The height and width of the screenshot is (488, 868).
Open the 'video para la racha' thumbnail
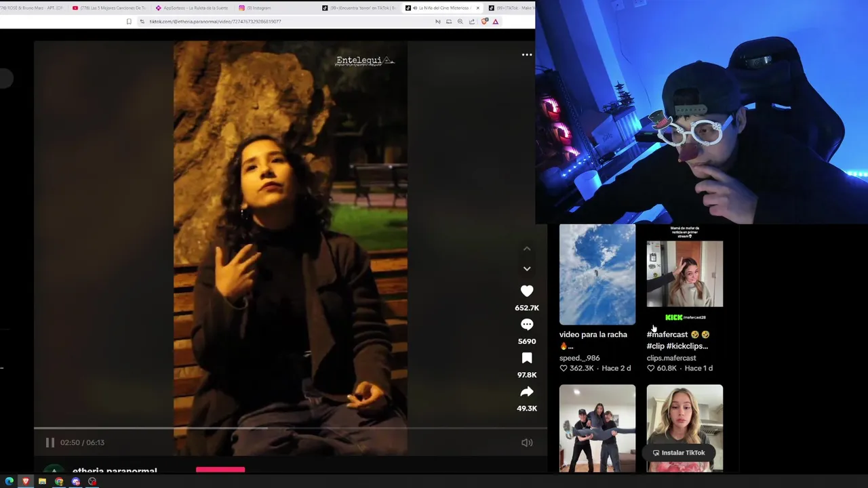597,274
